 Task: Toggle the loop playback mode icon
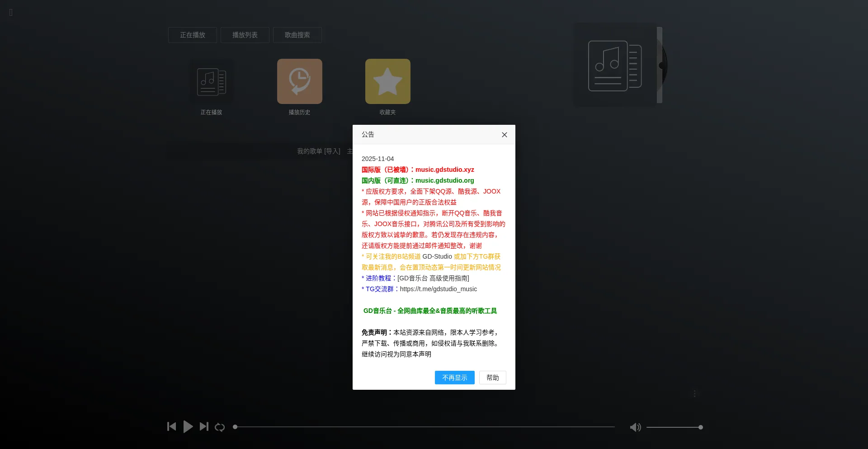tap(220, 427)
